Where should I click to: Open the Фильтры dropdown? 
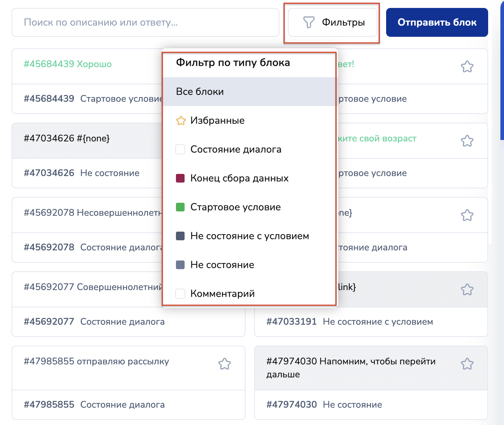[x=332, y=22]
